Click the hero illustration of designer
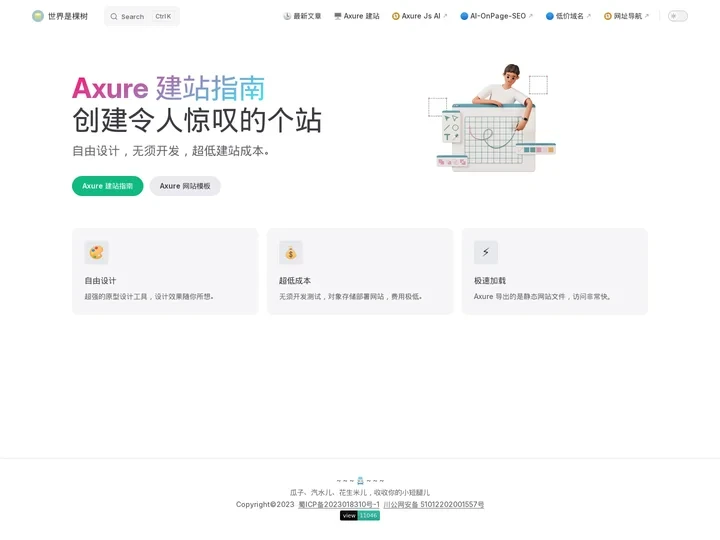Screen dimensions: 720x540 click(492, 118)
